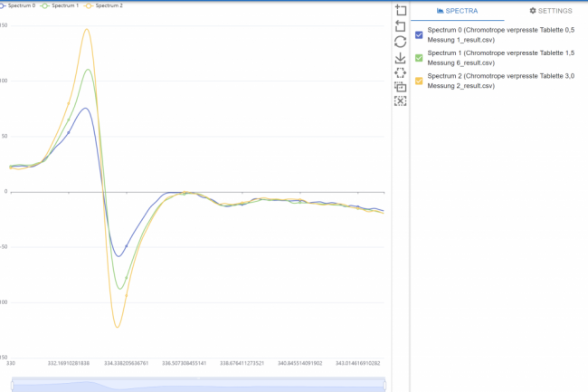The width and height of the screenshot is (588, 392).
Task: Toggle Spectrum 0 in the chart legend
Action: (x=18, y=5)
